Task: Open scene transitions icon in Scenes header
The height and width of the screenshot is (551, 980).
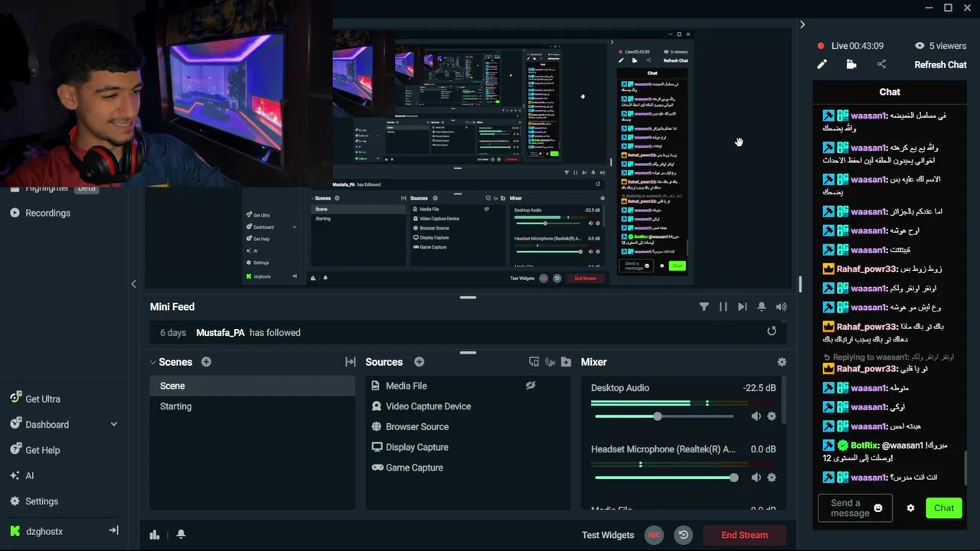Action: 351,362
